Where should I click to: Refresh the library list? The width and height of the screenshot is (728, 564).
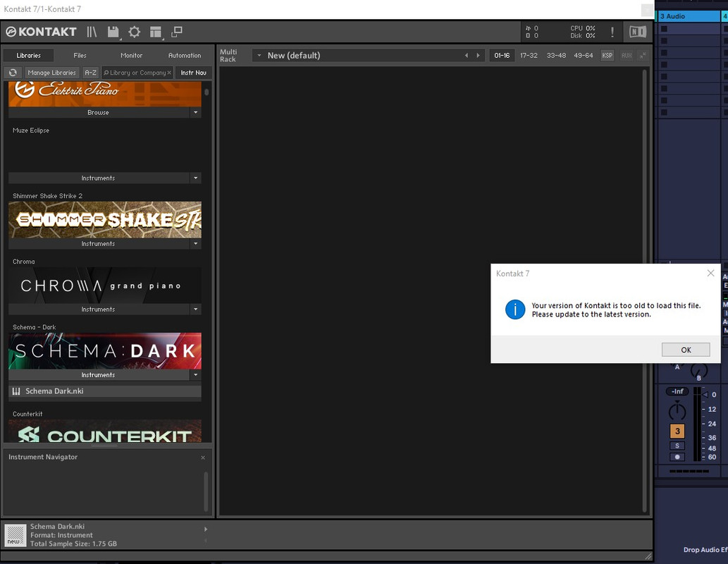[x=13, y=73]
